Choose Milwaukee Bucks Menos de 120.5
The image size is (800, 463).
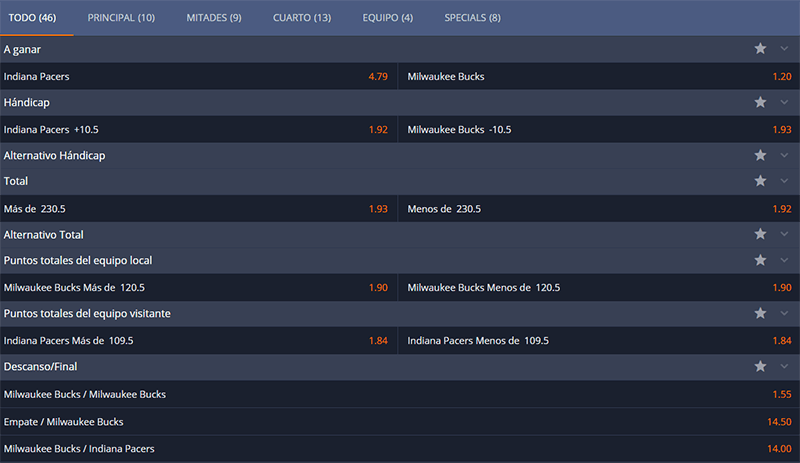599,287
